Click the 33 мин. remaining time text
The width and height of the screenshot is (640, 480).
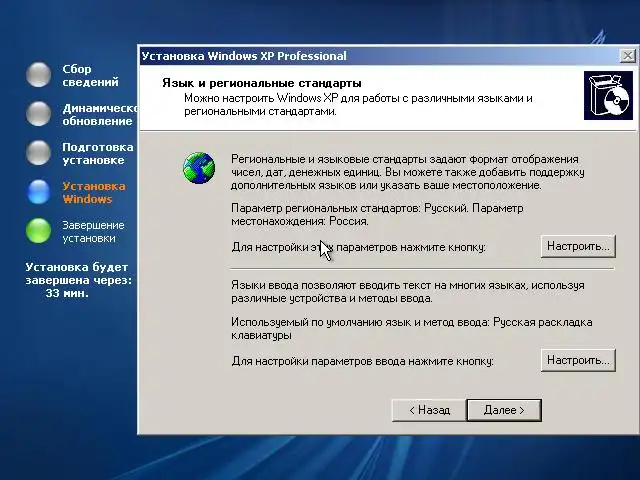pos(67,293)
